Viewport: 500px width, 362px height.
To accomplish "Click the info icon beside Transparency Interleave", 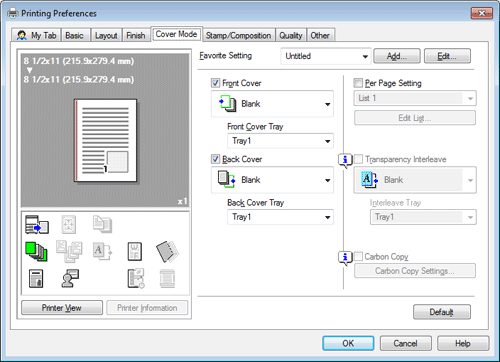I will pyautogui.click(x=345, y=160).
